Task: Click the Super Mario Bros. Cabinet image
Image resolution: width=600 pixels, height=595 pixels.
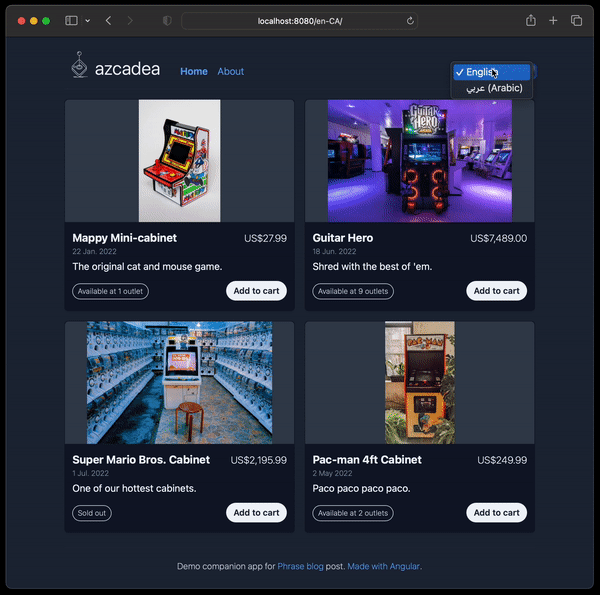Action: [179, 383]
